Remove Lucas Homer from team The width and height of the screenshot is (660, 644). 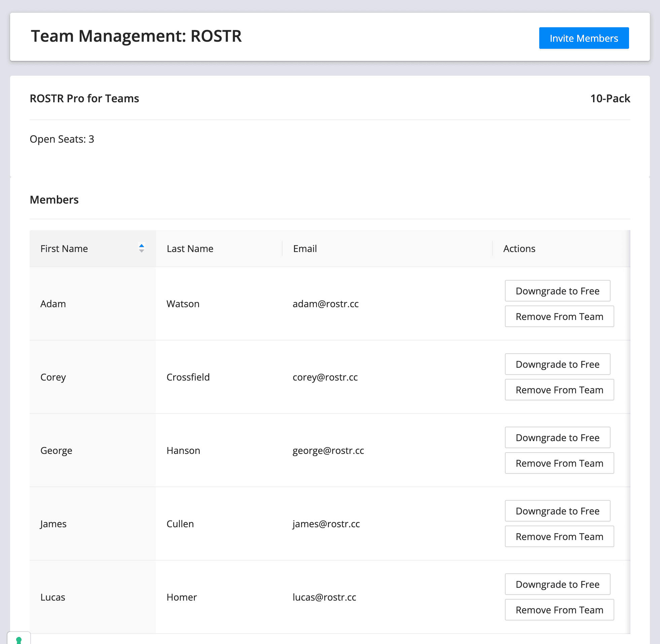(x=559, y=610)
